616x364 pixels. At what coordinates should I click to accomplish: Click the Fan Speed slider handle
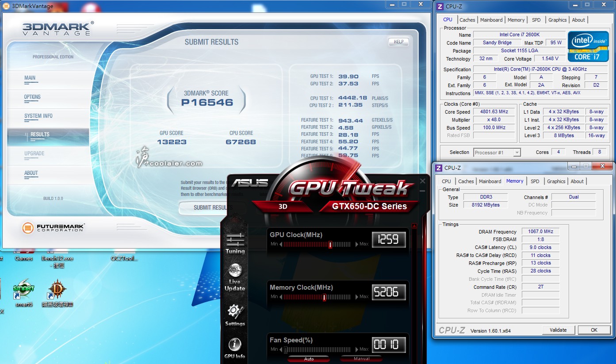click(x=286, y=350)
